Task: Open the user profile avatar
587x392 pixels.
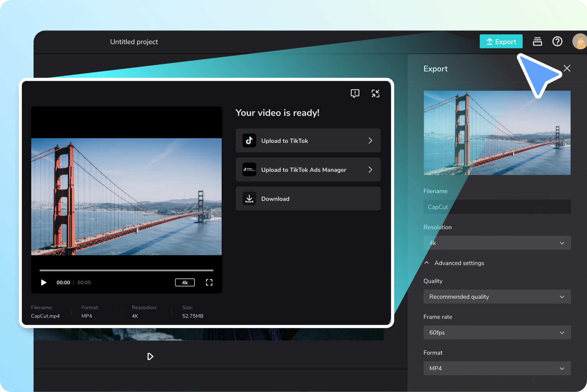Action: point(580,41)
